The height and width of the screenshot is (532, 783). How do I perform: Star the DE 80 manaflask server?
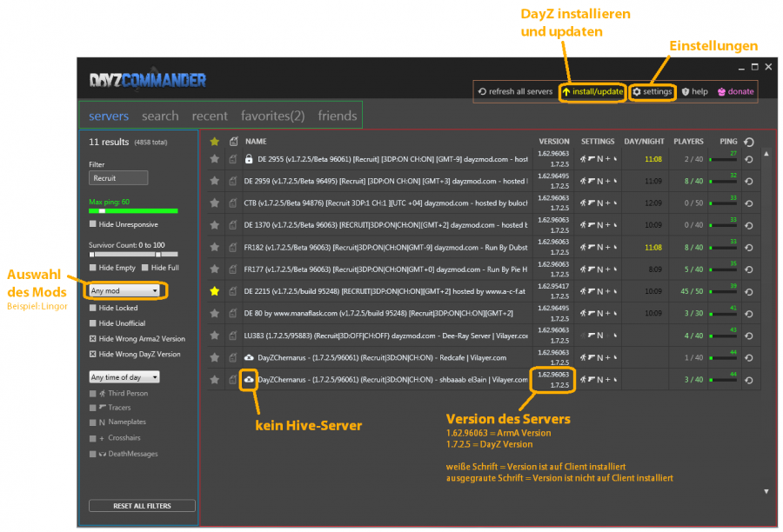(x=215, y=314)
